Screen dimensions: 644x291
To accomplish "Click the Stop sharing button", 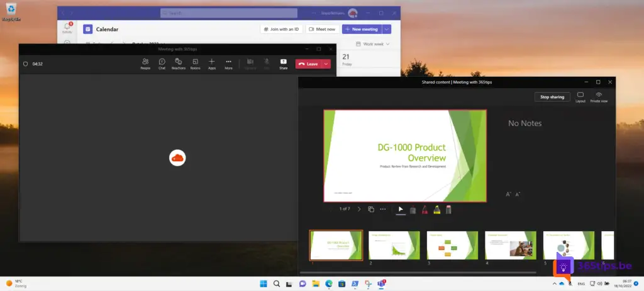I will (x=552, y=97).
